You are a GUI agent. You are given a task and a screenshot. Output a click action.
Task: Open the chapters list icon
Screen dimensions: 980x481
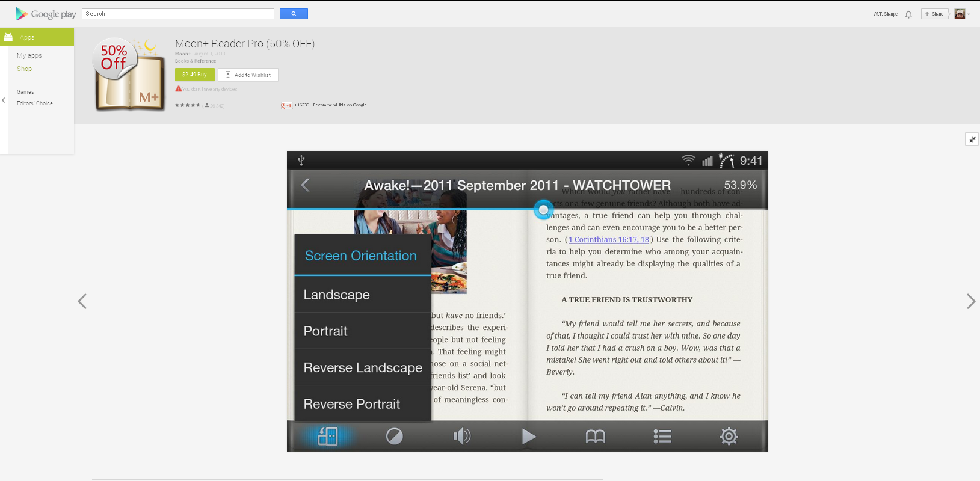click(x=662, y=437)
